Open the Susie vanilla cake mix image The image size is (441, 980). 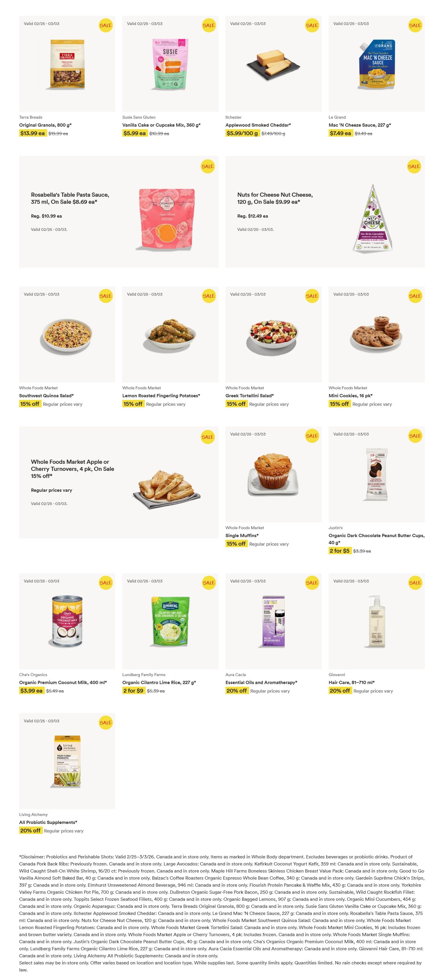point(170,64)
